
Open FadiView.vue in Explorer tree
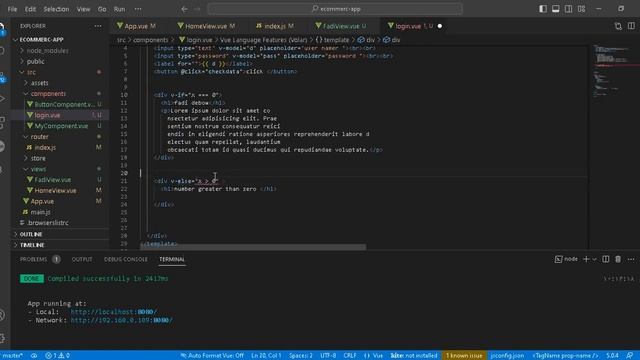coord(52,180)
